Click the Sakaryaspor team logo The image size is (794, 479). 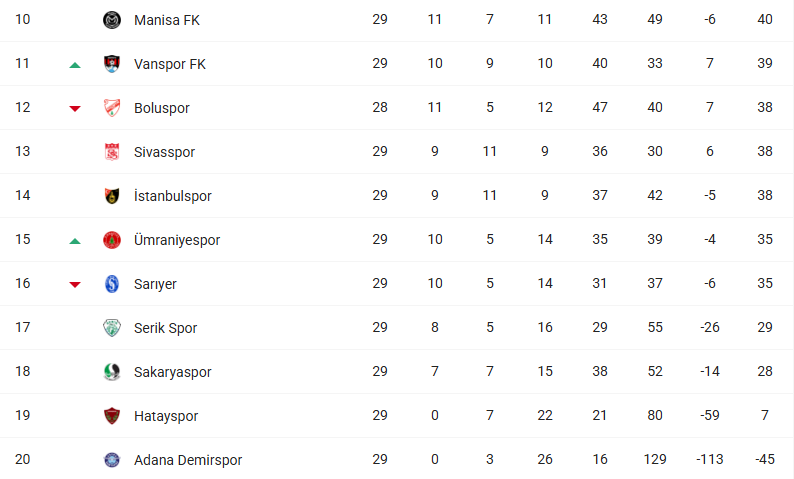click(111, 372)
